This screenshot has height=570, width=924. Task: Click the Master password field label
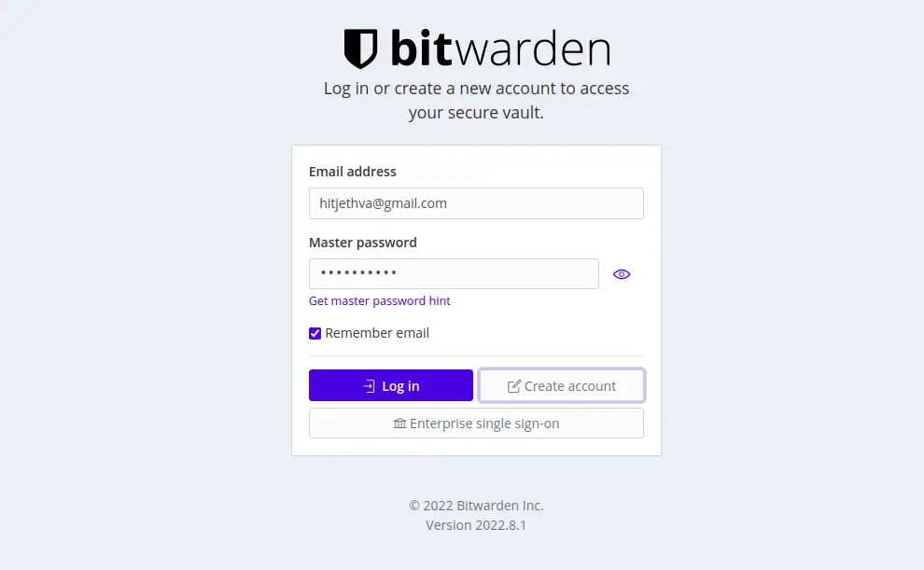(363, 243)
